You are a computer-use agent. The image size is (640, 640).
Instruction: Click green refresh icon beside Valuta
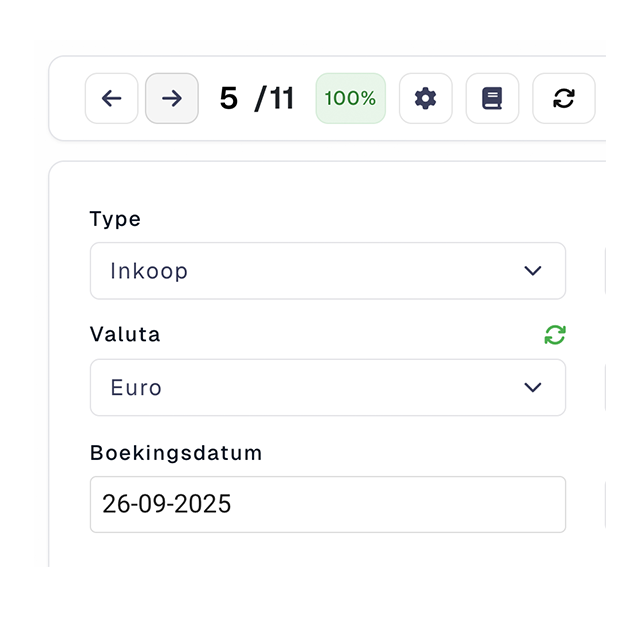(x=555, y=335)
